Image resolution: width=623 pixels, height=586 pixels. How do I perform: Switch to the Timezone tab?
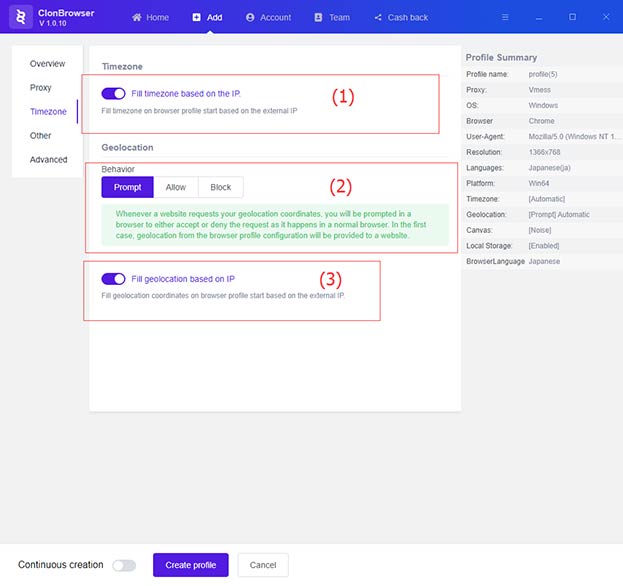click(x=48, y=112)
